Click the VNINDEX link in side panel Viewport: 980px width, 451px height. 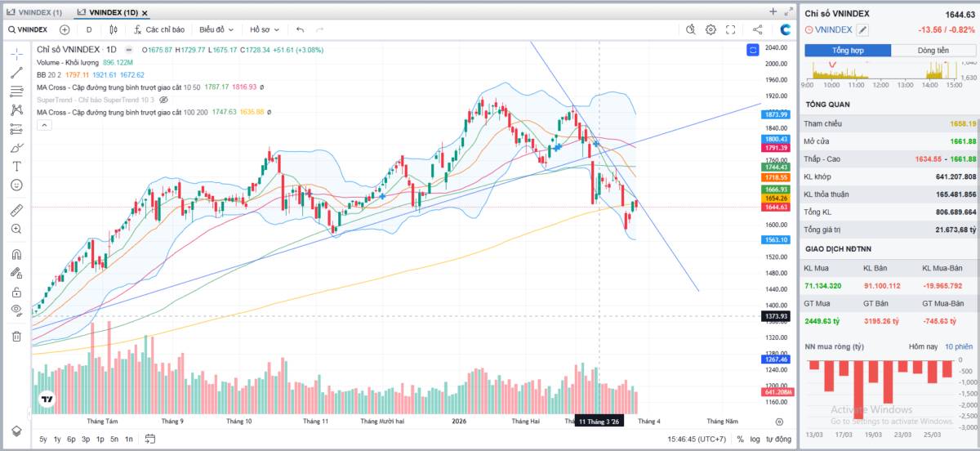[834, 29]
